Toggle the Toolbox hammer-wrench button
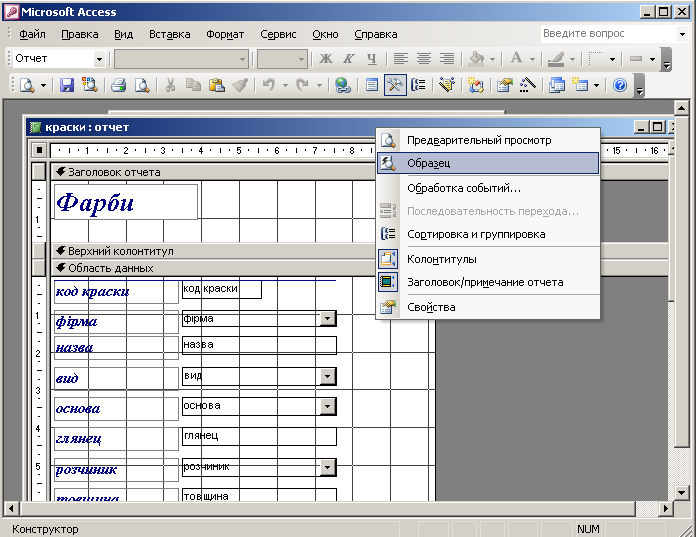 tap(395, 85)
